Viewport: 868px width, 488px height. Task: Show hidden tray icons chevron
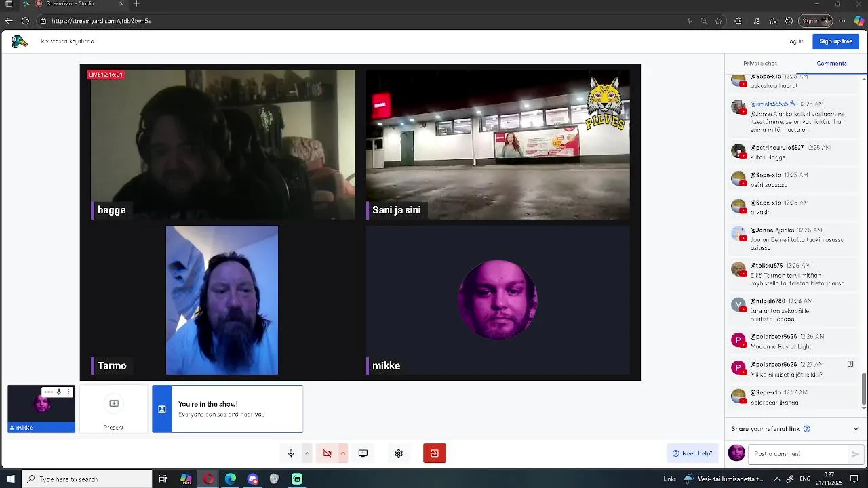(777, 479)
